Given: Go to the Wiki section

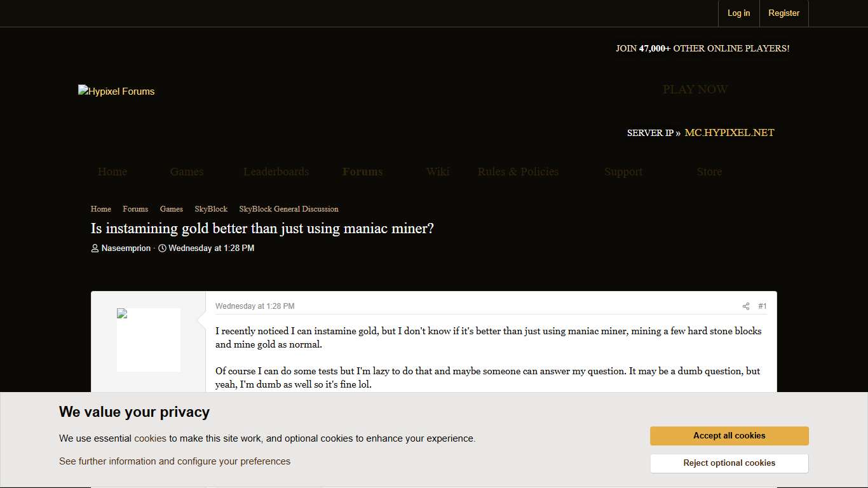Looking at the screenshot, I should tap(437, 172).
